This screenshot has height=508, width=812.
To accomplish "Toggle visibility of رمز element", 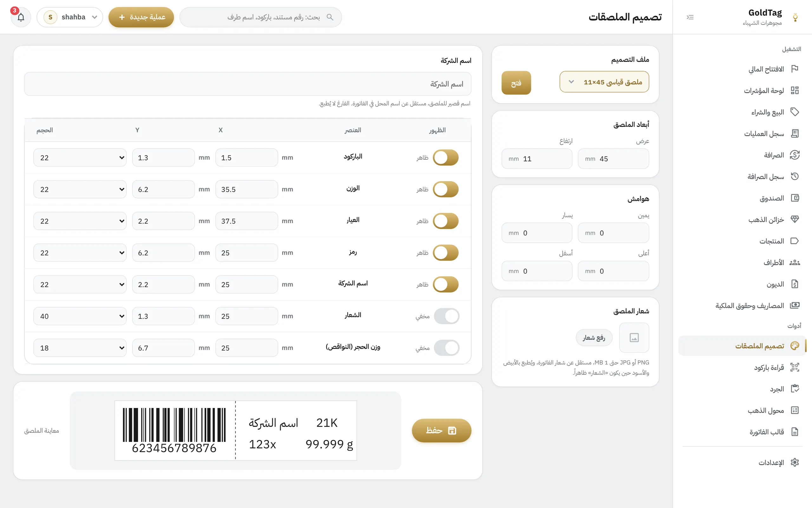I will [446, 253].
